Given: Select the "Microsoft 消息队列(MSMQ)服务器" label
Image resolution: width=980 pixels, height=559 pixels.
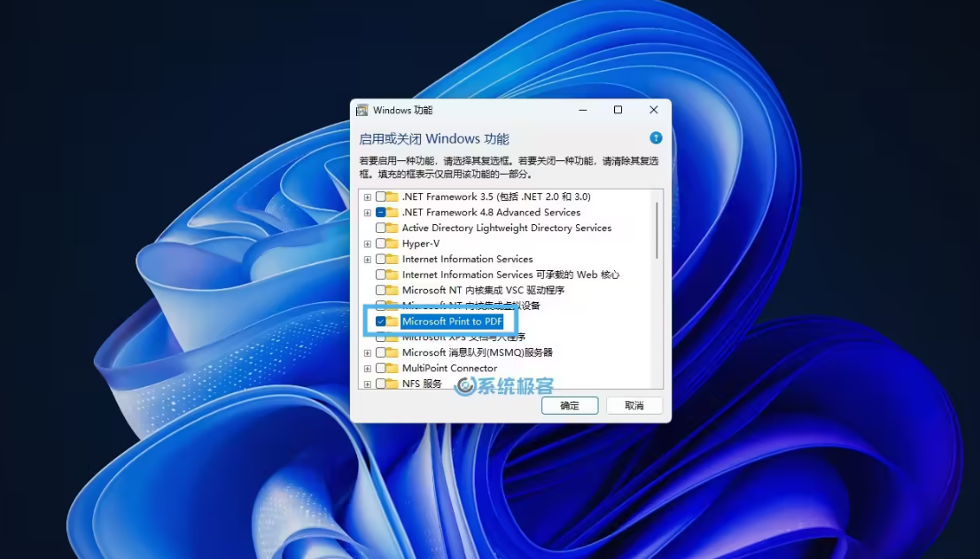Looking at the screenshot, I should pos(478,353).
